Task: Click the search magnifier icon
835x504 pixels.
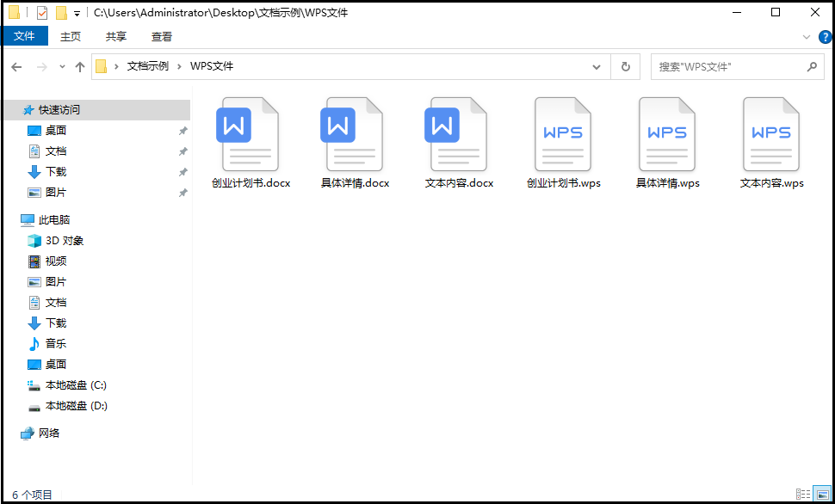Action: click(812, 66)
